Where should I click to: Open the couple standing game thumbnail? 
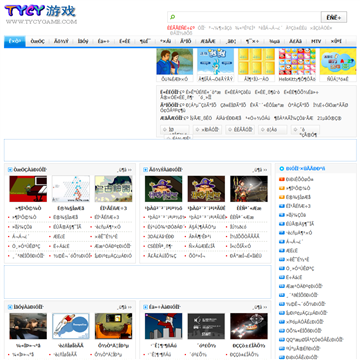175,62
